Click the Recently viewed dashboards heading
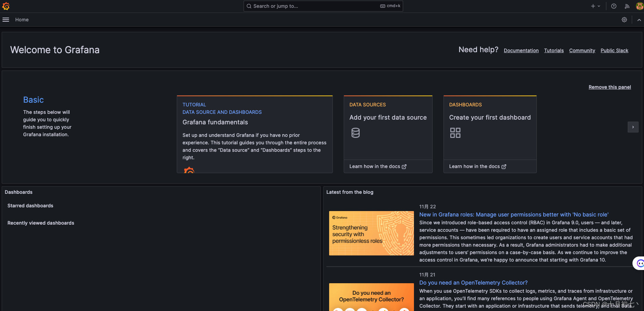This screenshot has width=644, height=311. (41, 223)
